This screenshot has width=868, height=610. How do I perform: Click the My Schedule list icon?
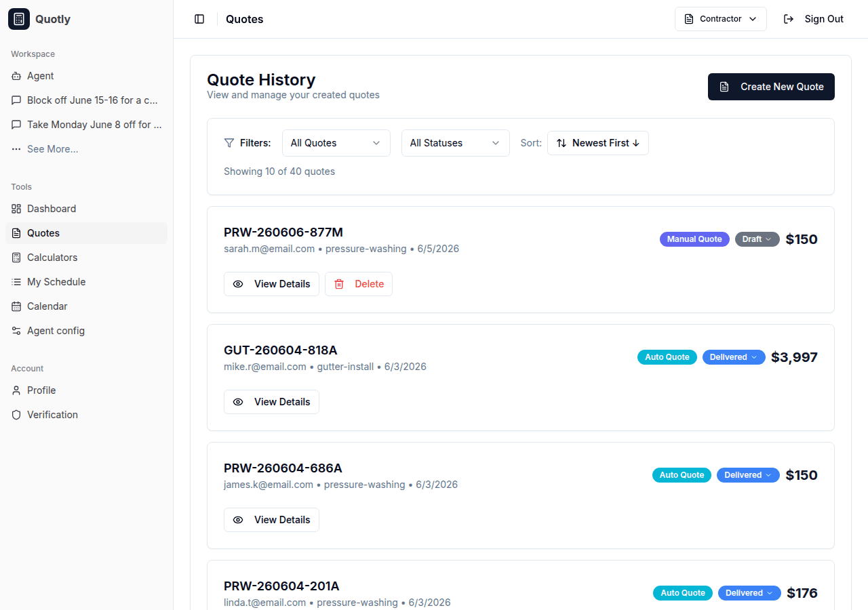16,282
